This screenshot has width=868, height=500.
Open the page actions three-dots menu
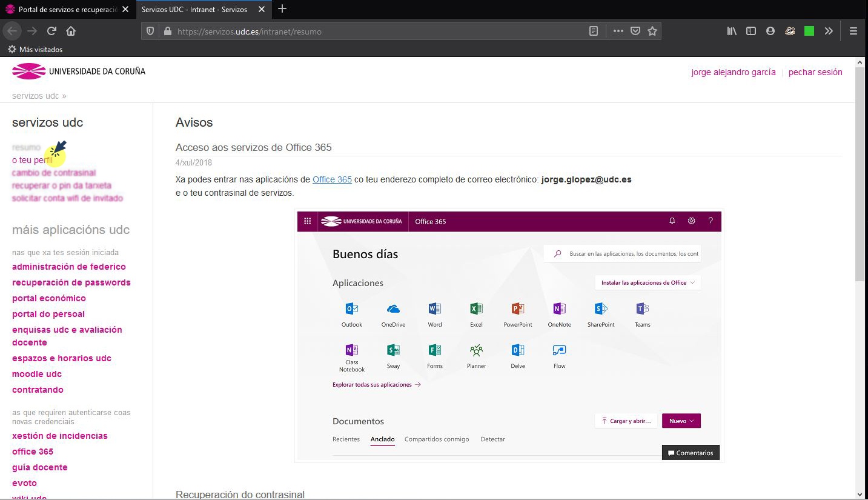(x=618, y=31)
